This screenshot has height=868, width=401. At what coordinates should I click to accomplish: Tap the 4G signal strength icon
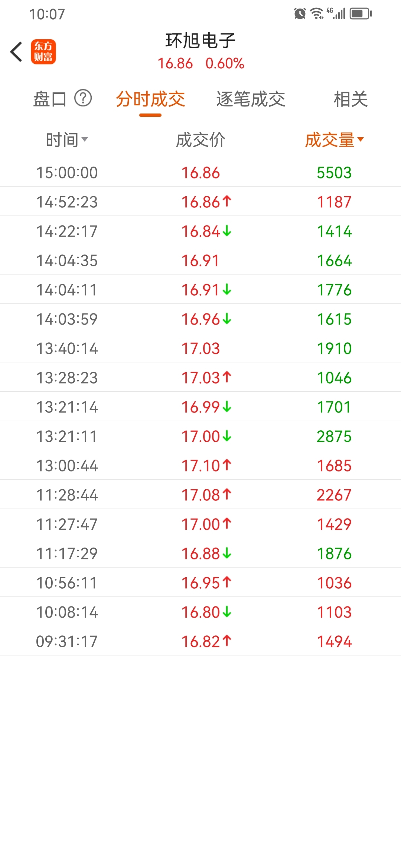tap(336, 14)
